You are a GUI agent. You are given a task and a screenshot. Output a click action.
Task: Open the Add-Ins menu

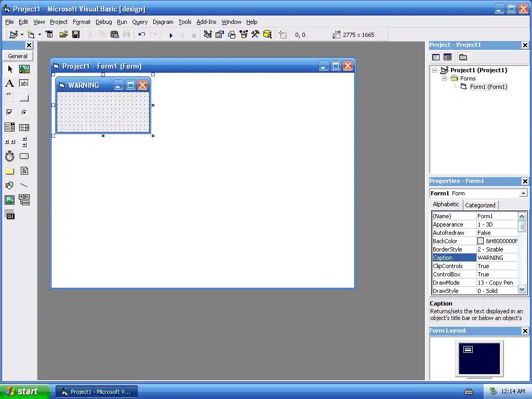pos(206,22)
